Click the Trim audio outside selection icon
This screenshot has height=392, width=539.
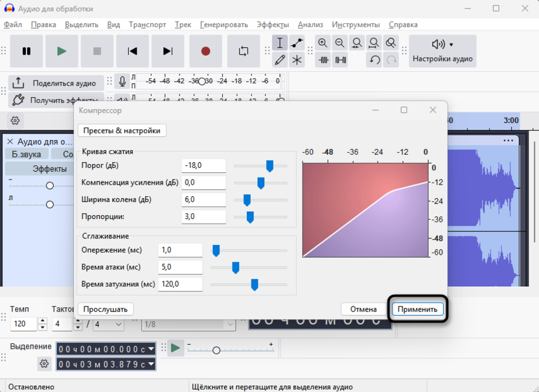pos(323,60)
